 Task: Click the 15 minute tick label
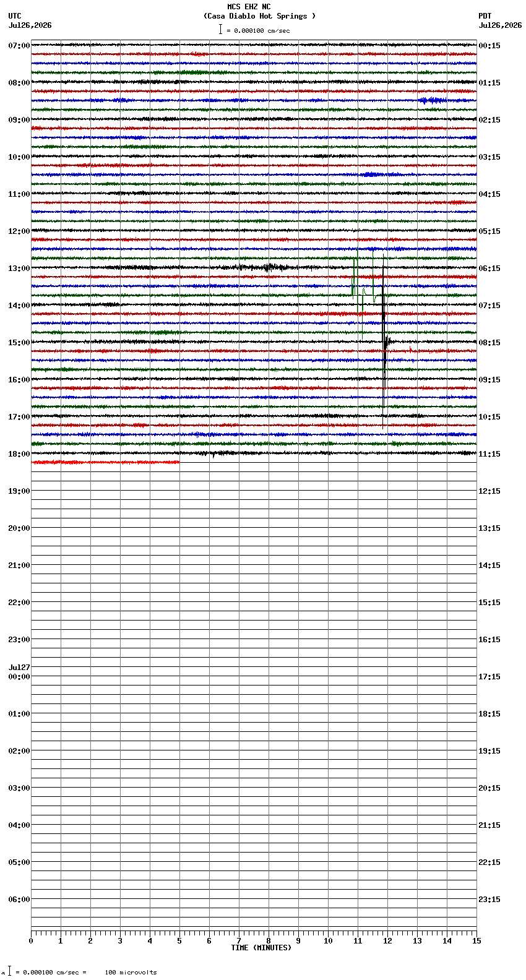click(476, 941)
